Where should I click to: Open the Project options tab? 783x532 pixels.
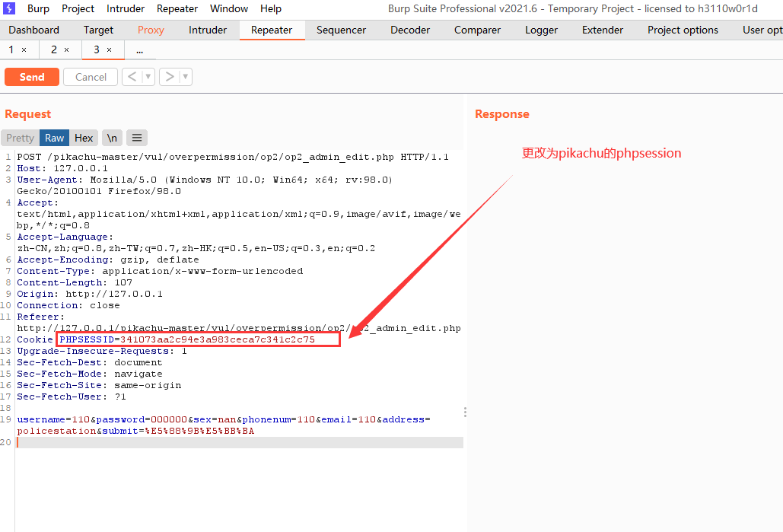tap(683, 30)
